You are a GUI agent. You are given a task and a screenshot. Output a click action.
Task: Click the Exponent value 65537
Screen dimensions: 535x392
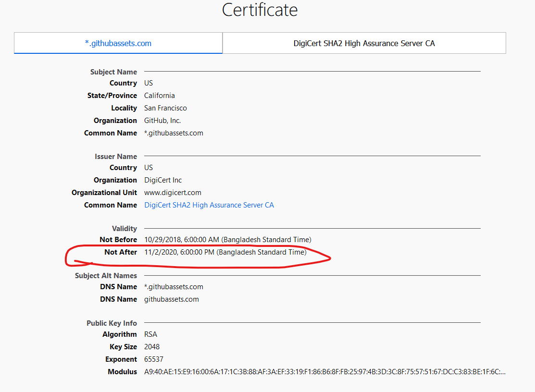(x=153, y=360)
